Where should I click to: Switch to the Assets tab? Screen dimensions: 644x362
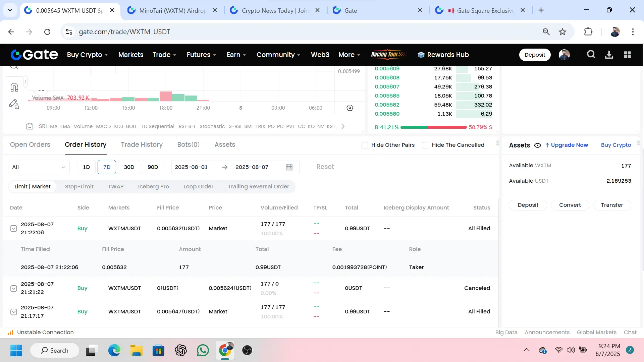pyautogui.click(x=225, y=145)
